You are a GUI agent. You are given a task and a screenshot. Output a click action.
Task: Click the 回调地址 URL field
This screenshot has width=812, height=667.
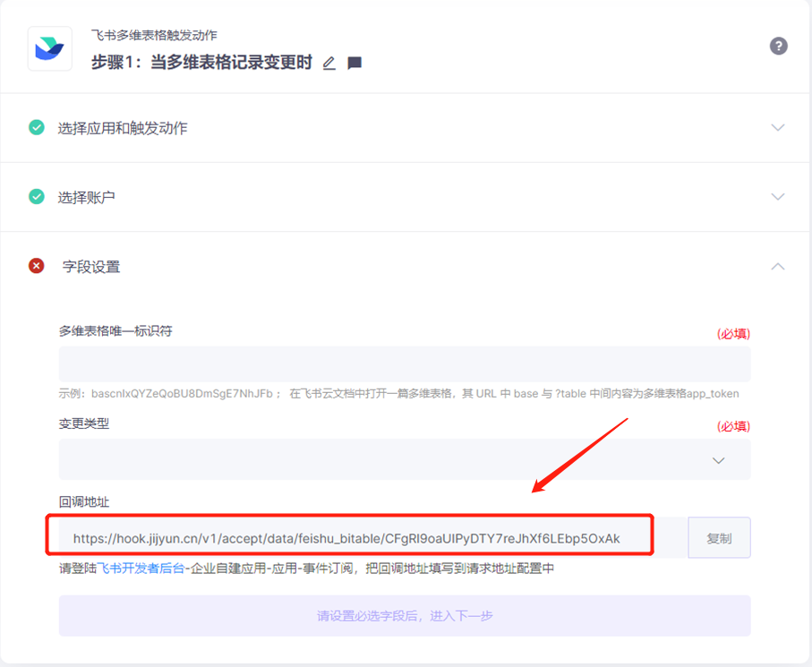[x=372, y=538]
